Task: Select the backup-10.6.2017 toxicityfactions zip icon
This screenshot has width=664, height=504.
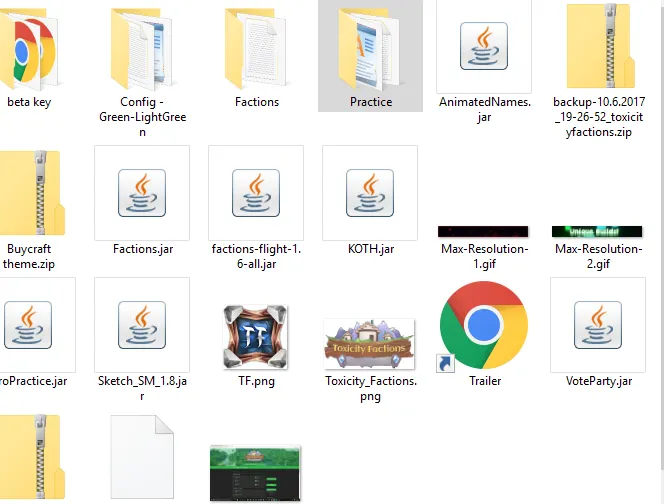Action: tap(600, 46)
